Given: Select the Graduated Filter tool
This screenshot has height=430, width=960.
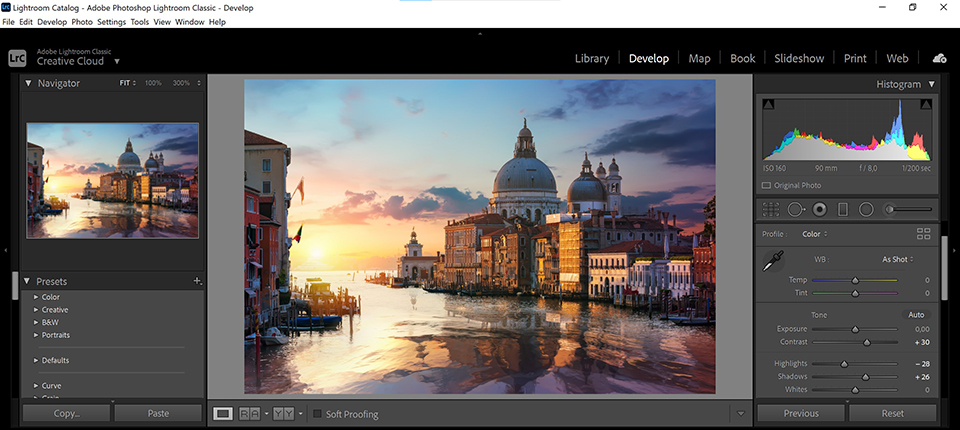Looking at the screenshot, I should coord(843,209).
